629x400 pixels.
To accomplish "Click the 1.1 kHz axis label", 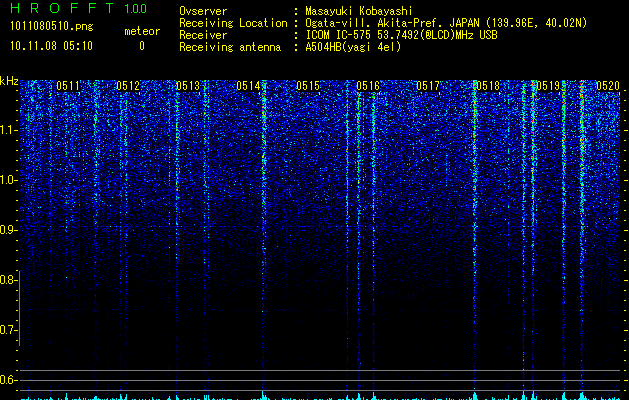I will pyautogui.click(x=8, y=130).
